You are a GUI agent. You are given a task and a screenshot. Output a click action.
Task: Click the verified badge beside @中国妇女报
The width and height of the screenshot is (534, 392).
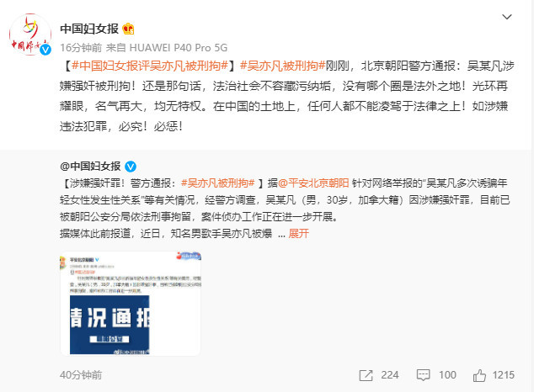[x=131, y=167]
